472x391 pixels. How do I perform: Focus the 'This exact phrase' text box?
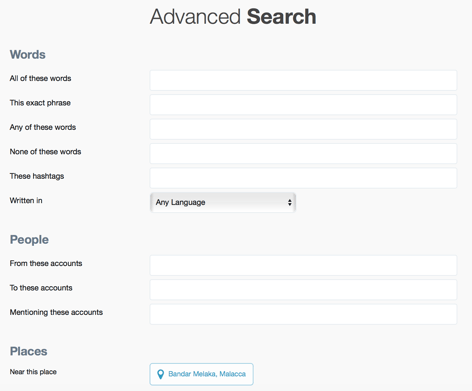coord(303,105)
